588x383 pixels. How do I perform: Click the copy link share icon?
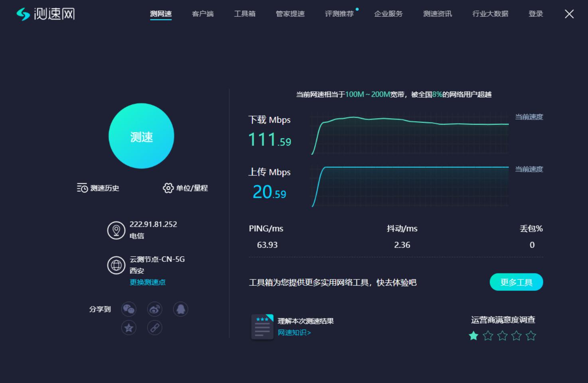(x=154, y=328)
